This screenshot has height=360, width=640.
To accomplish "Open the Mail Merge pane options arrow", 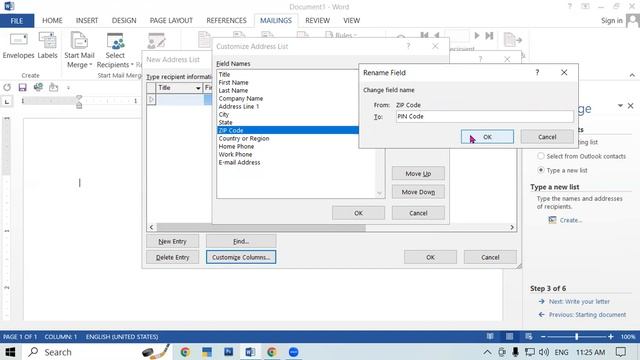I will tap(620, 106).
